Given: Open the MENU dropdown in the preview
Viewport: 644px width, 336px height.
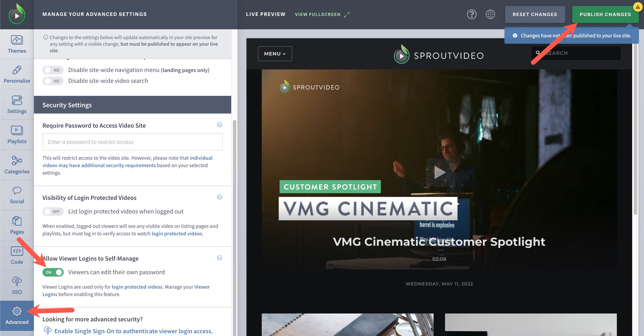Looking at the screenshot, I should click(x=275, y=54).
